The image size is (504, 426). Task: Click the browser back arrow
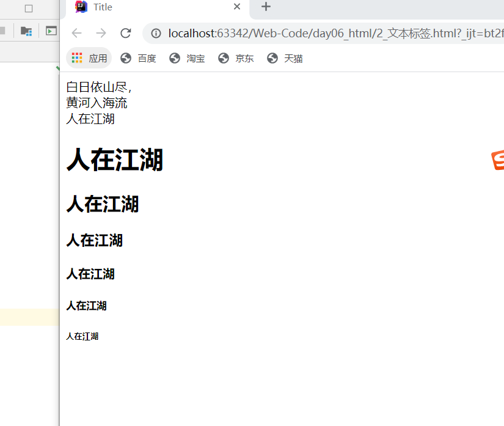click(76, 34)
